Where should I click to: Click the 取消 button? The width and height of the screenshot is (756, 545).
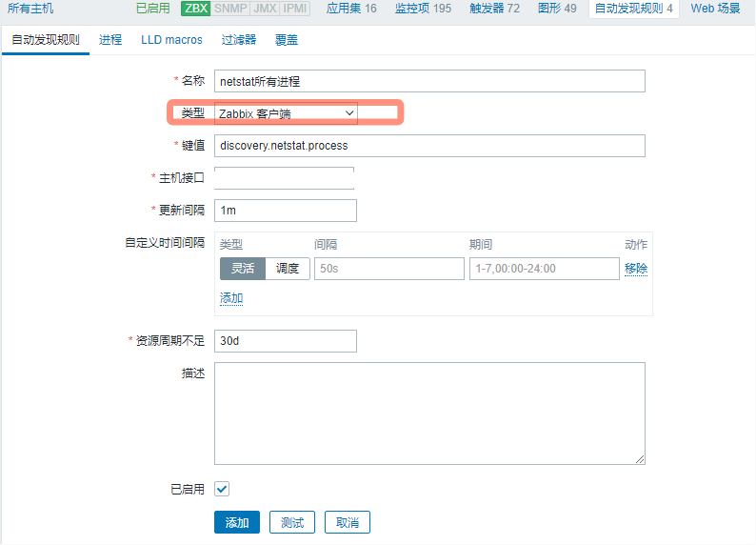tap(348, 522)
